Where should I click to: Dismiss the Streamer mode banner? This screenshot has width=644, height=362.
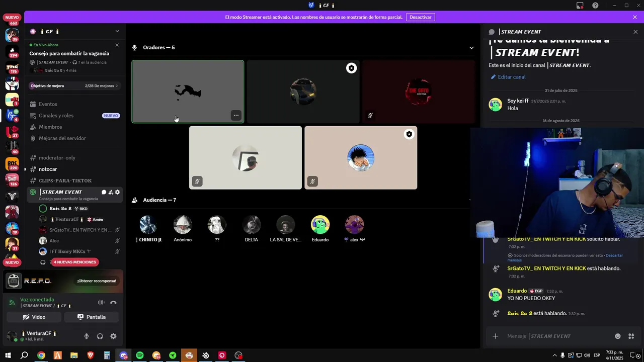(635, 17)
